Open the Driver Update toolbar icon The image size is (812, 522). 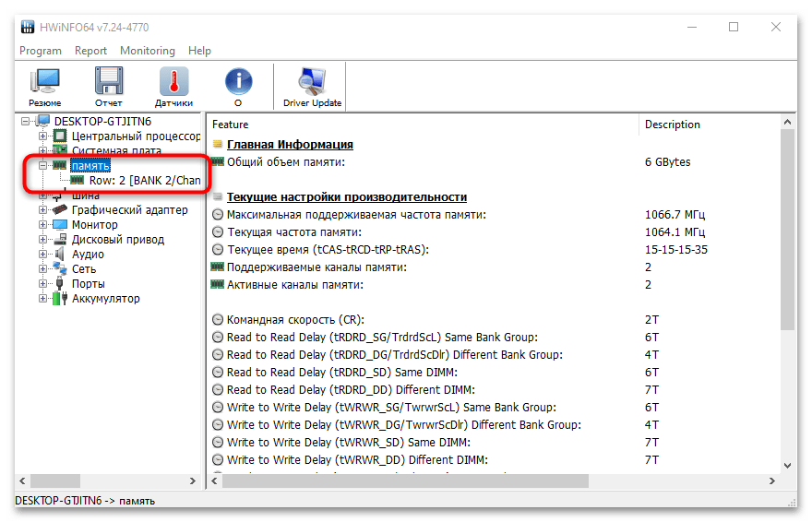312,82
